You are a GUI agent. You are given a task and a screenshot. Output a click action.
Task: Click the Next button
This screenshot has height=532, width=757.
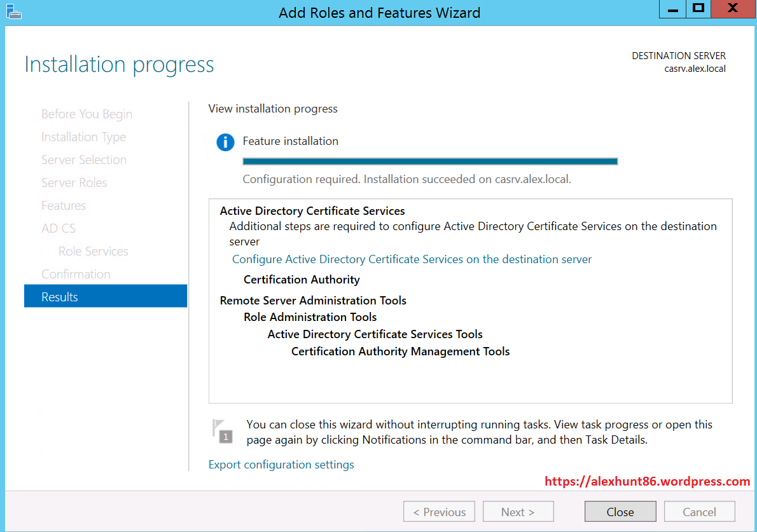[518, 512]
